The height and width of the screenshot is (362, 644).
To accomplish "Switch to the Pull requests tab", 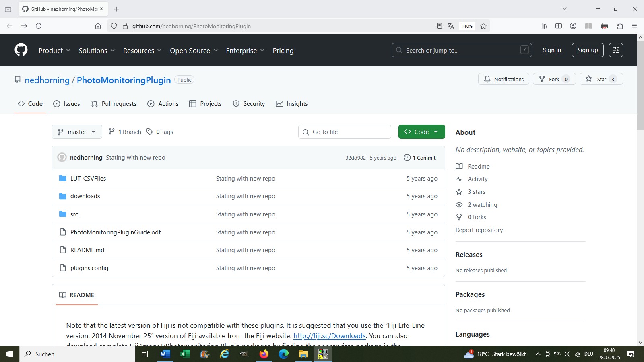I will (114, 104).
